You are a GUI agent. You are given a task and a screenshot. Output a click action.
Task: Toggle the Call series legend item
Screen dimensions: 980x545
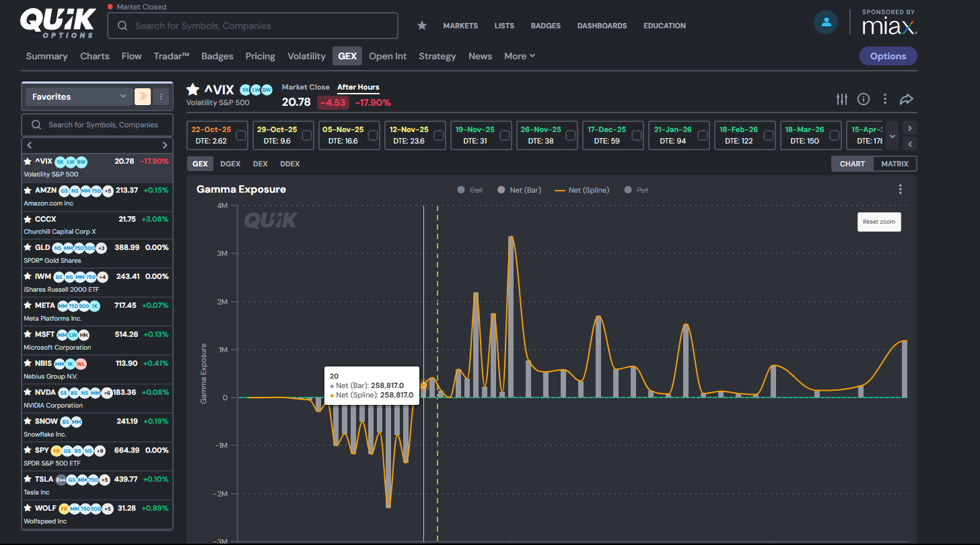click(x=470, y=190)
